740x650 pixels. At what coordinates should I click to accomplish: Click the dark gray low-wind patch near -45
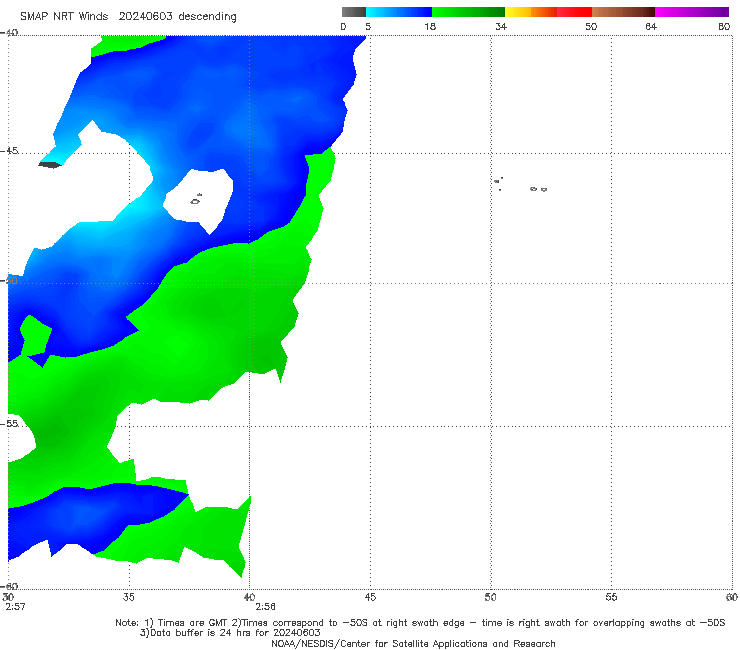pyautogui.click(x=50, y=165)
